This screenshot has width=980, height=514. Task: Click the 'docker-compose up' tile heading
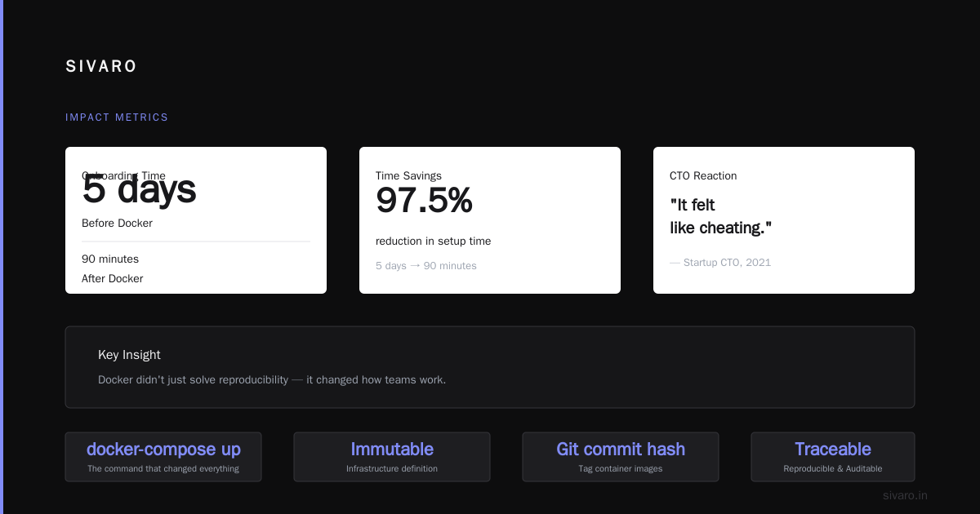(x=163, y=449)
